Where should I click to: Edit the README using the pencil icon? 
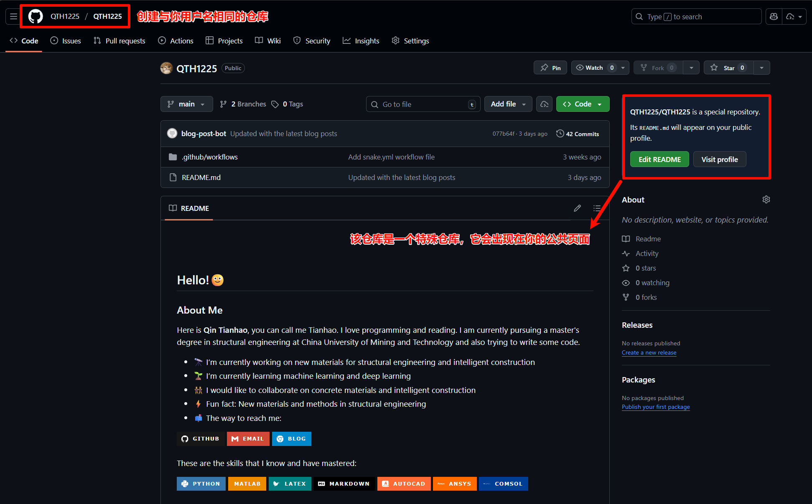click(577, 208)
